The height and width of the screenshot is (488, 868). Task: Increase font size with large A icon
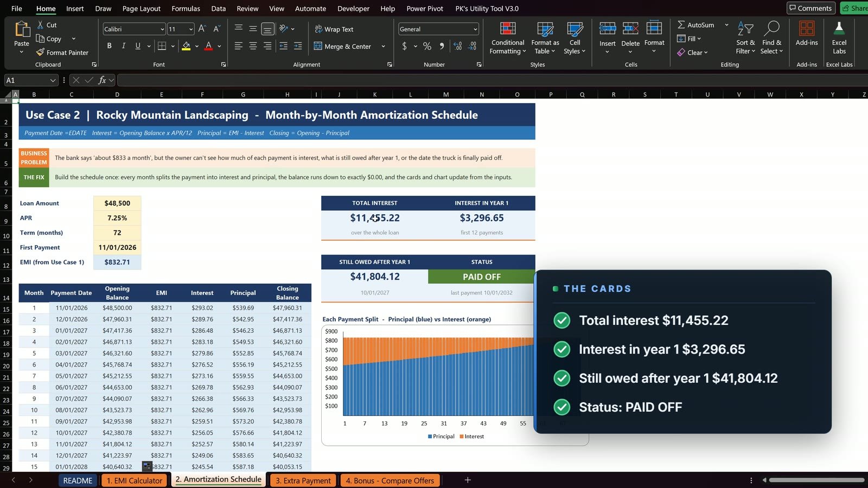tap(202, 29)
